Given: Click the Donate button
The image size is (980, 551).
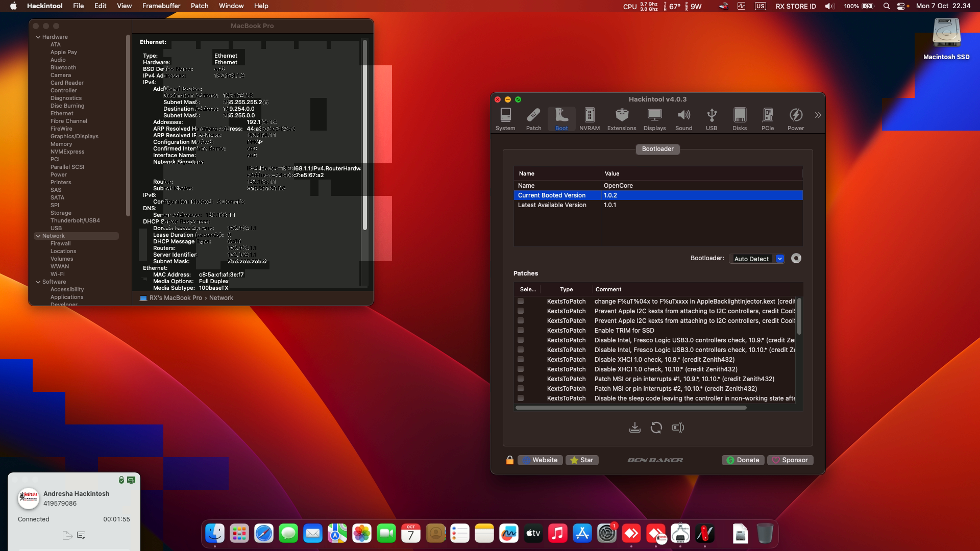Looking at the screenshot, I should (743, 460).
